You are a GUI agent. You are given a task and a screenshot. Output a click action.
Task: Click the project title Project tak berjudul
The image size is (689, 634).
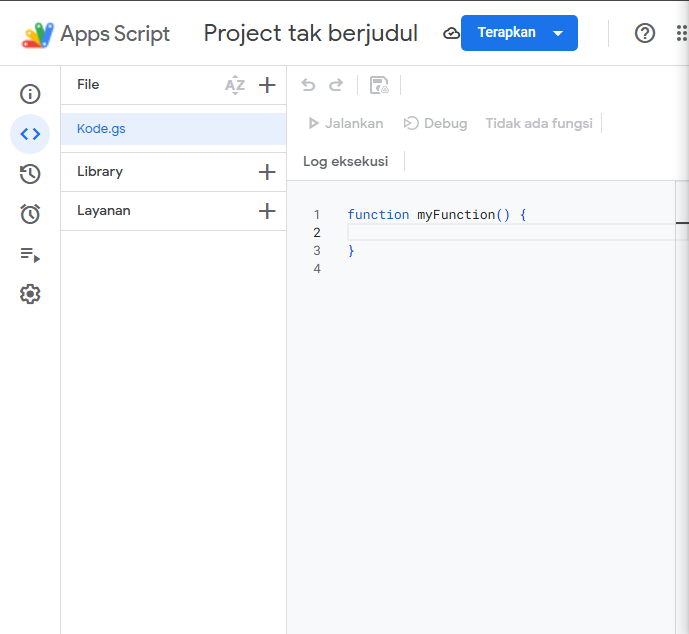(x=310, y=33)
